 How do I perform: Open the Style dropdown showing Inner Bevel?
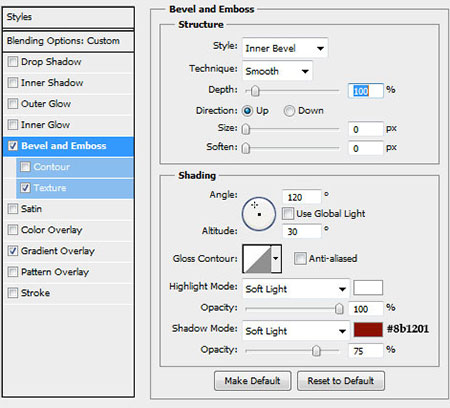[x=285, y=48]
